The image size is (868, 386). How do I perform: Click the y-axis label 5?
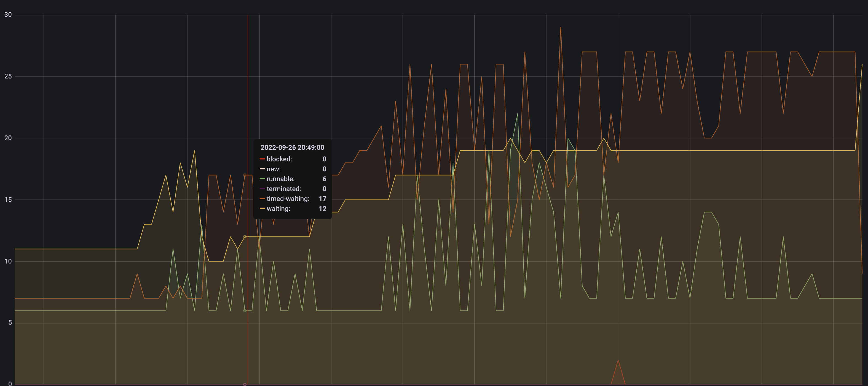click(10, 322)
